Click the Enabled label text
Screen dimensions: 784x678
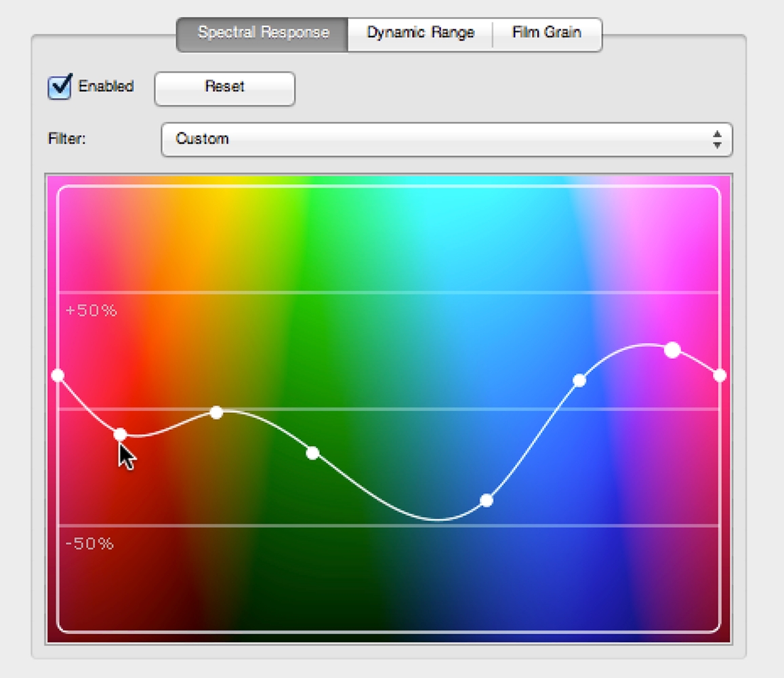pyautogui.click(x=106, y=87)
